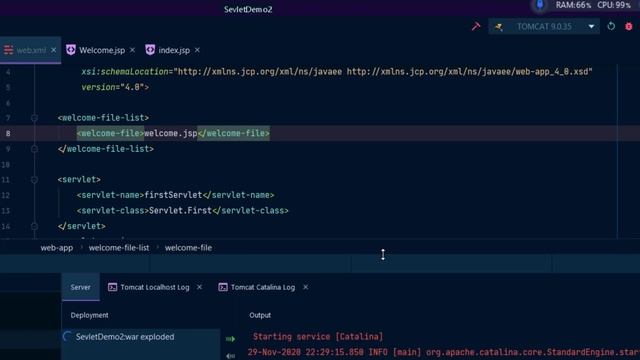640x360 pixels.
Task: Click line number 8 in gutter
Action: (8, 133)
